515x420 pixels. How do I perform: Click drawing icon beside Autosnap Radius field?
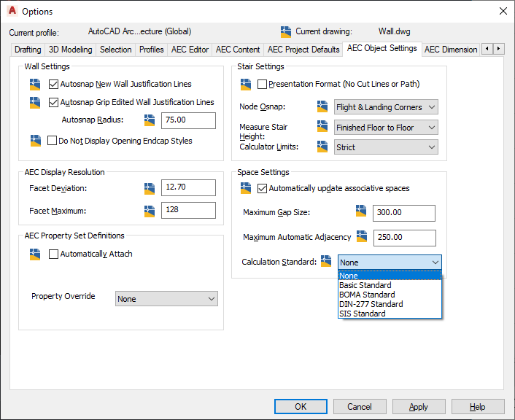click(150, 120)
